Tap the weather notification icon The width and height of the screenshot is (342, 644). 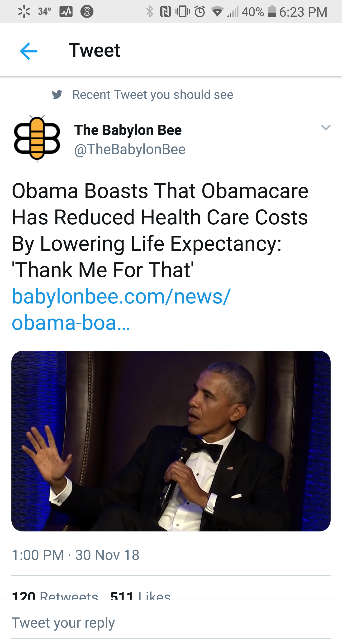tap(44, 11)
